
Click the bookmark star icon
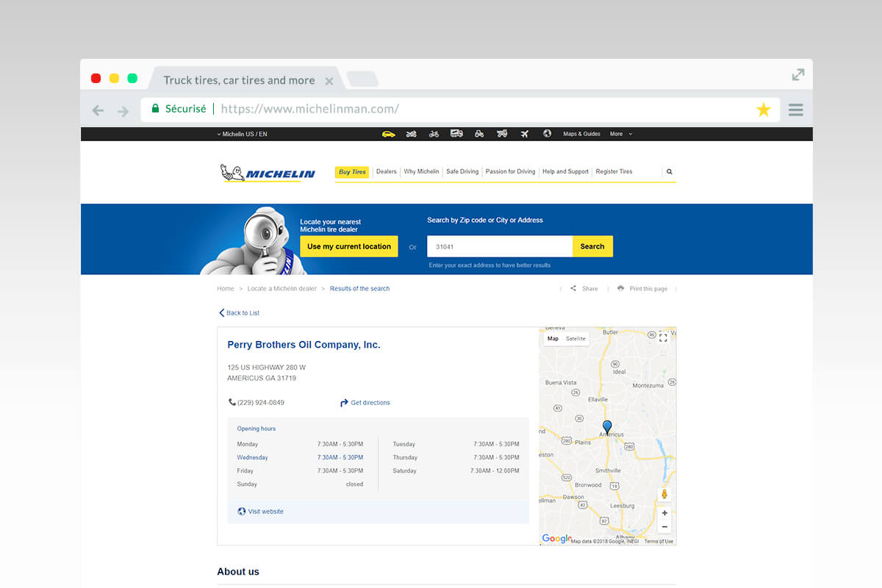[764, 110]
